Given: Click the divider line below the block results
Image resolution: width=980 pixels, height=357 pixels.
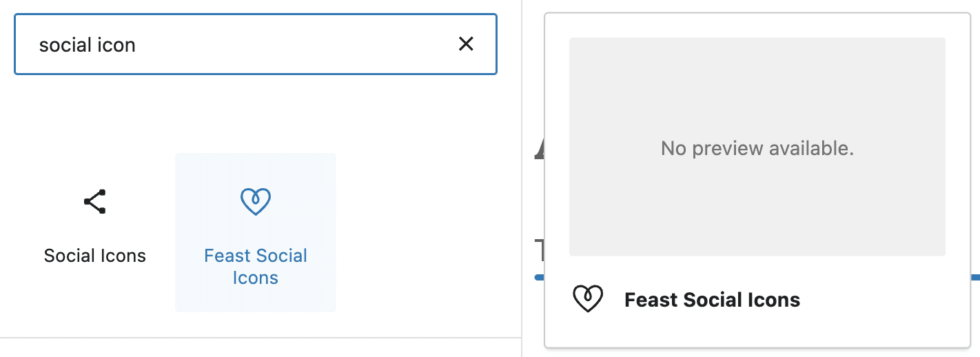Looking at the screenshot, I should click(x=261, y=338).
